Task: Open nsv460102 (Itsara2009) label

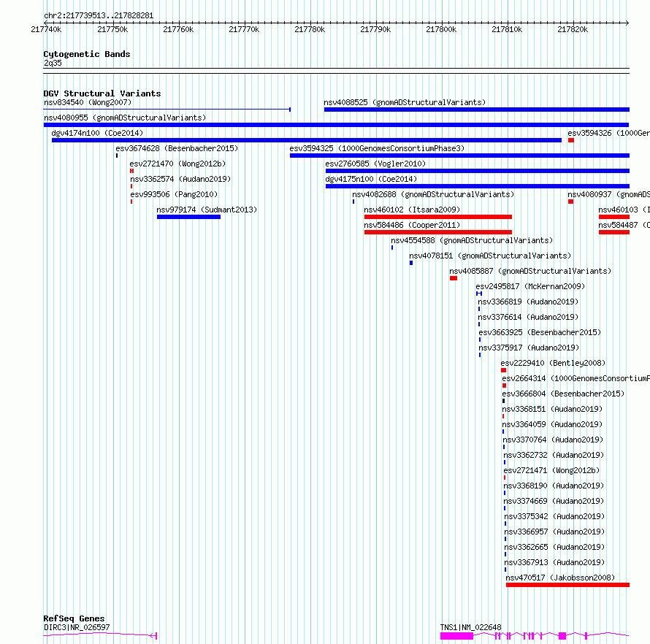Action: 412,210
